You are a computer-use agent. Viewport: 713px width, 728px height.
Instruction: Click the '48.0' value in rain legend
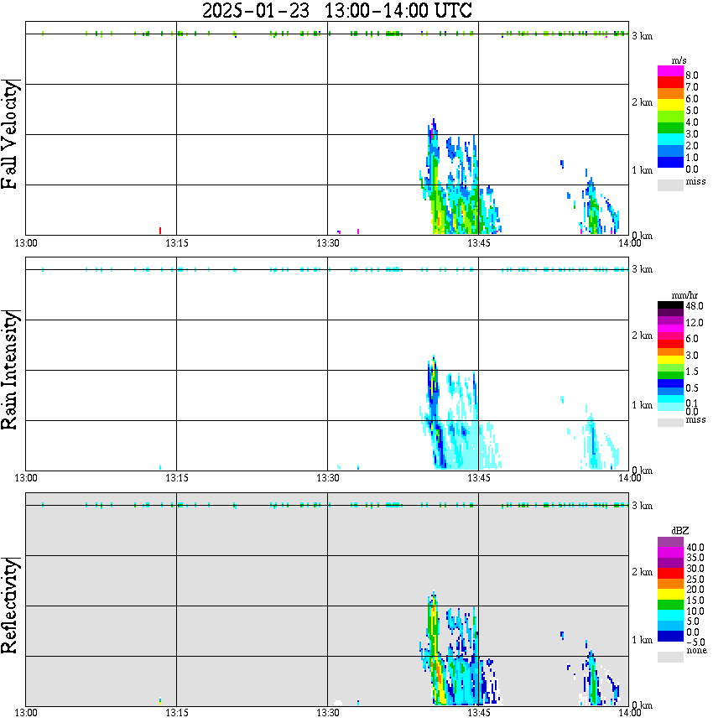click(695, 306)
